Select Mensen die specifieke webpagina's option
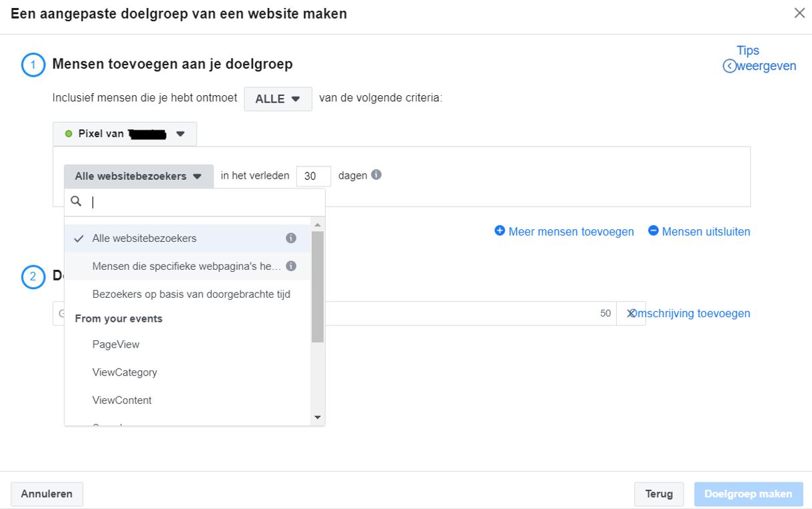812x509 pixels. click(187, 266)
